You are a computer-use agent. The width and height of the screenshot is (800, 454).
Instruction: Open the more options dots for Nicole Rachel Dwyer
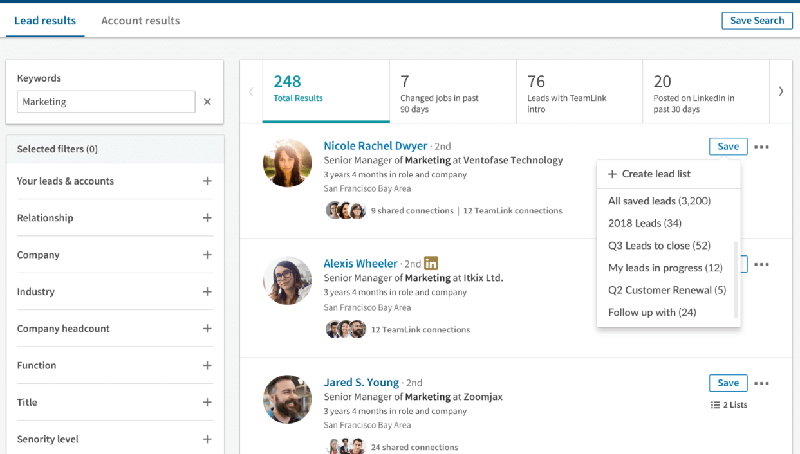[x=761, y=147]
